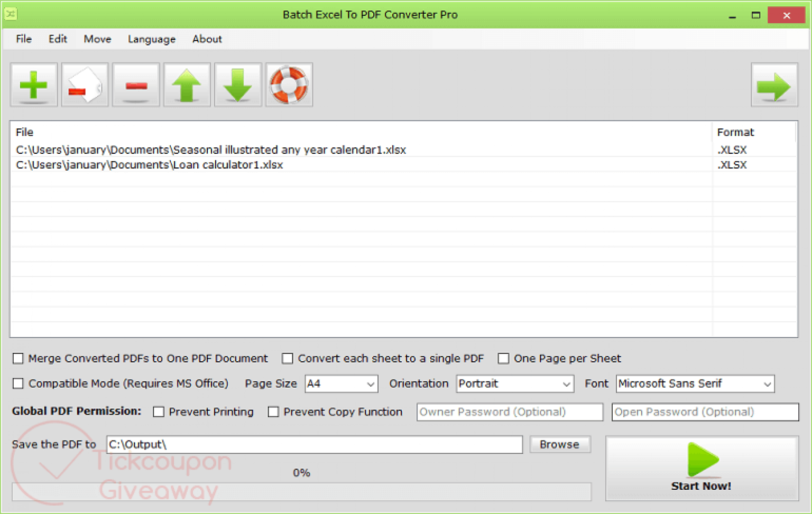The image size is (812, 514).
Task: Click the Format column header
Action: pos(754,132)
